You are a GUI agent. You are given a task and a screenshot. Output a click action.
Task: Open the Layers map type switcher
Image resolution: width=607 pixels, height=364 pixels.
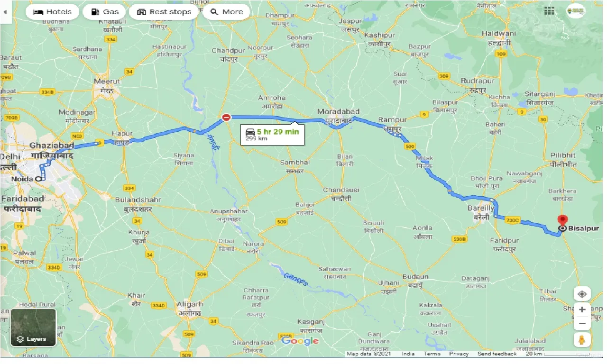click(34, 328)
